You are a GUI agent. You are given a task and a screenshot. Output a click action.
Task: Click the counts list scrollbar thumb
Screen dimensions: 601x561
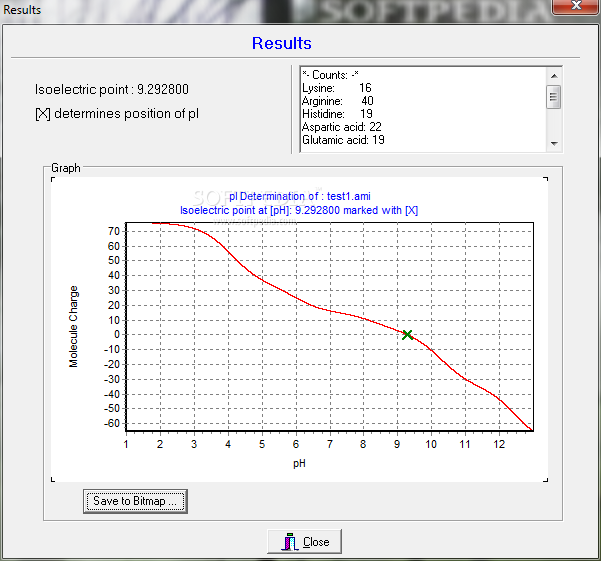[x=553, y=97]
